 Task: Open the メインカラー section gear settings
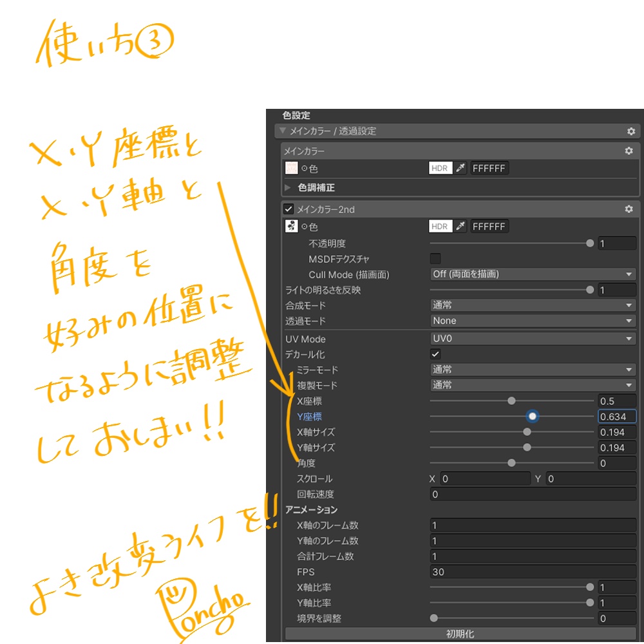coord(629,151)
